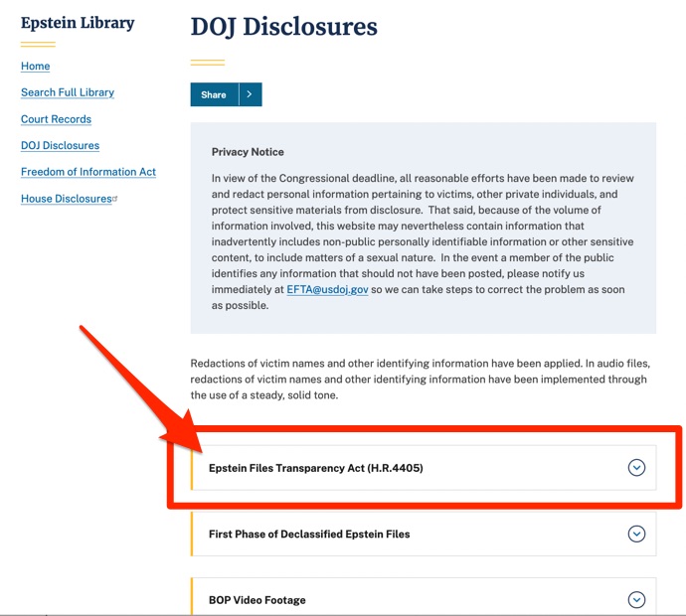Expand Epstein Files Transparency Act (H.R.4405) section
The image size is (686, 616).
point(316,468)
